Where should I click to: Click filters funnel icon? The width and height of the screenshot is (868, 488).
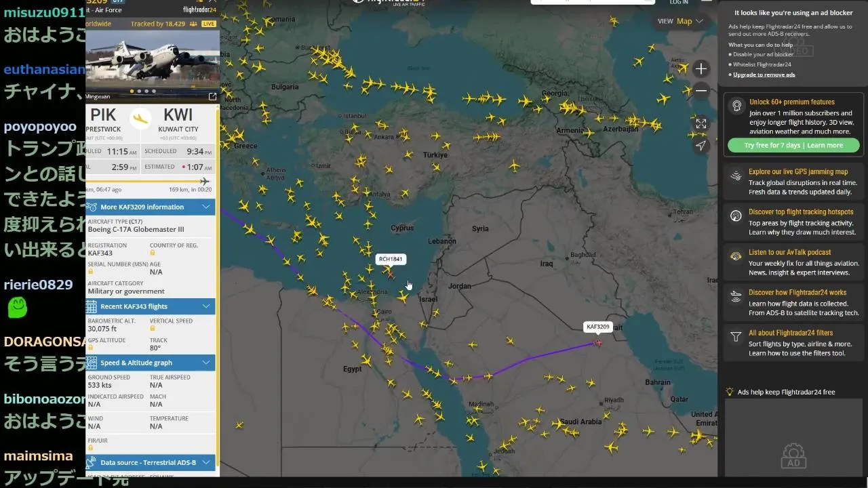click(x=736, y=336)
